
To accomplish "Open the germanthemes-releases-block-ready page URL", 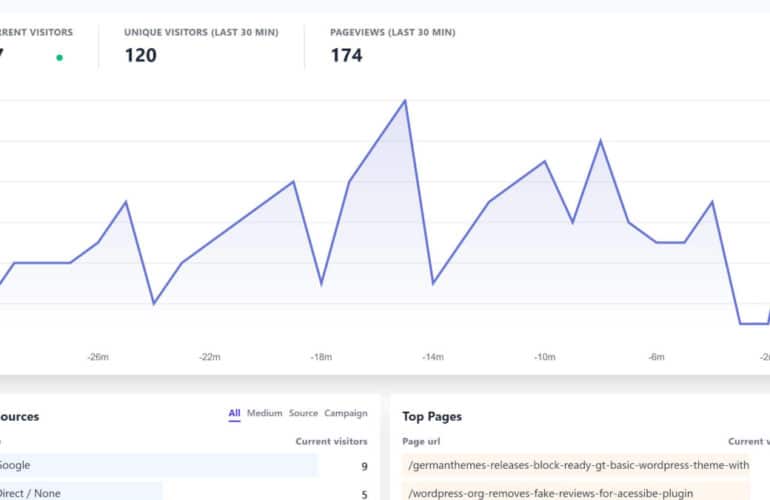I will tap(578, 465).
